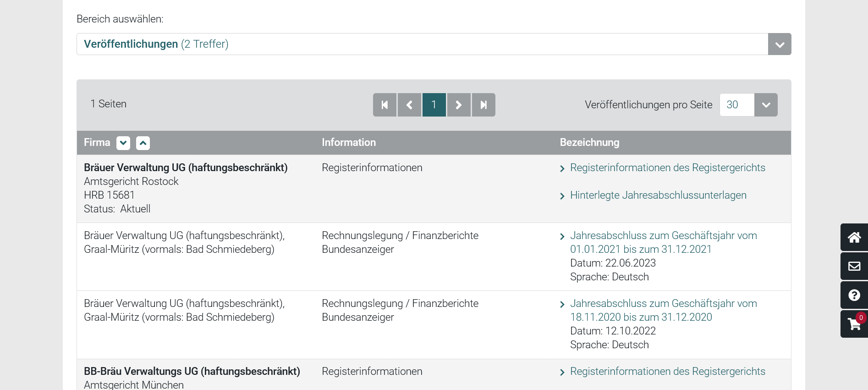Click the per-page value field showing 30
Viewport: 868px width, 390px height.
(x=736, y=105)
